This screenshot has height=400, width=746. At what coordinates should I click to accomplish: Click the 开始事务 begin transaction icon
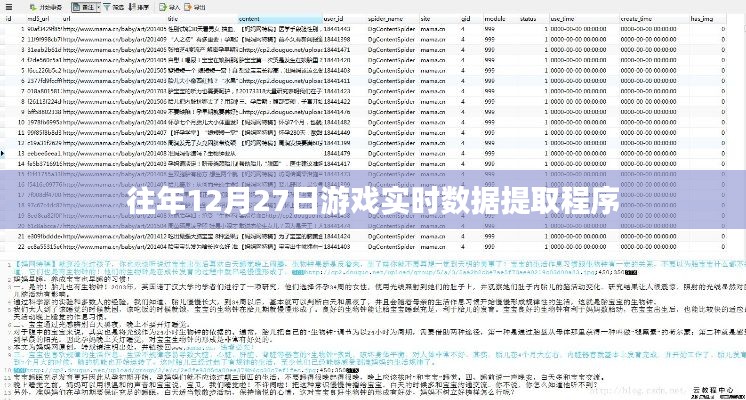(33, 7)
